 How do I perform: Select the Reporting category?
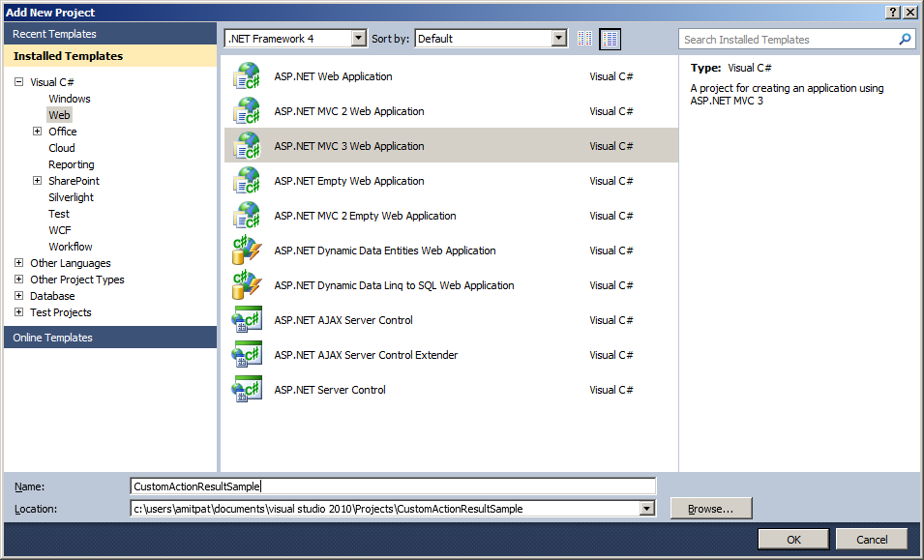click(72, 164)
